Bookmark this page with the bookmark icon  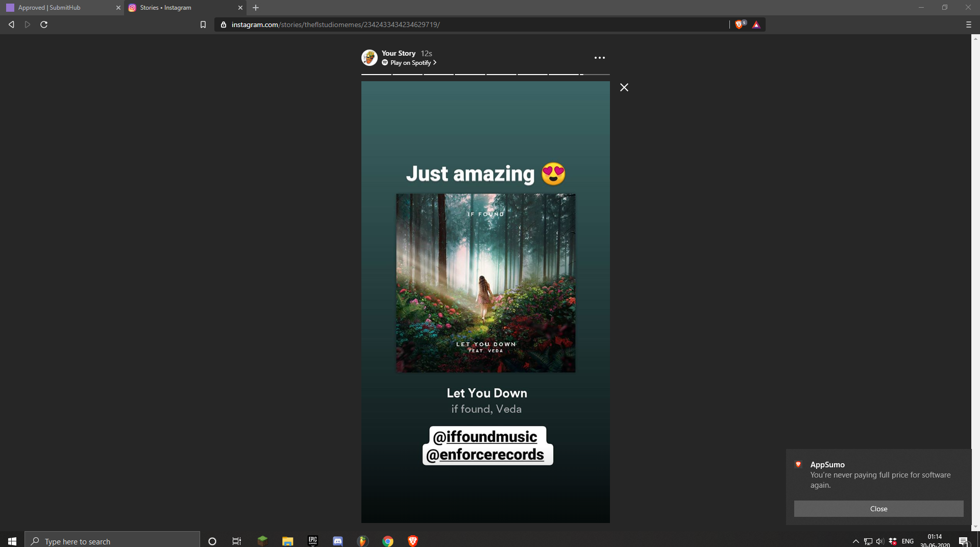pyautogui.click(x=203, y=25)
